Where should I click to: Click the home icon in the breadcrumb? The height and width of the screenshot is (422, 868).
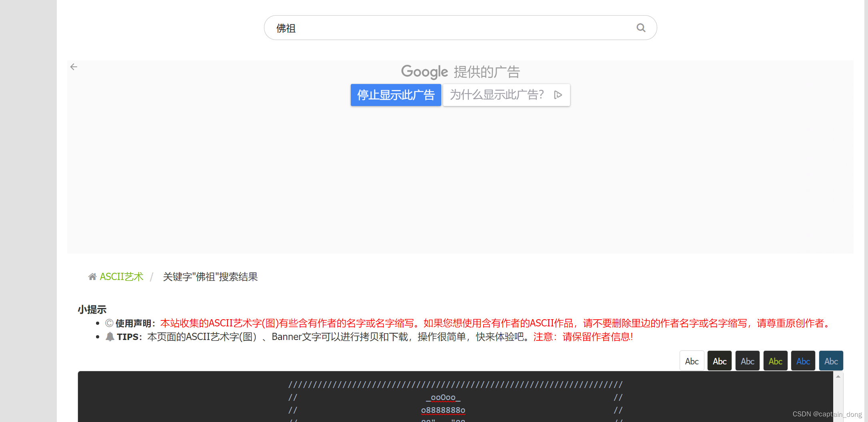pyautogui.click(x=92, y=276)
